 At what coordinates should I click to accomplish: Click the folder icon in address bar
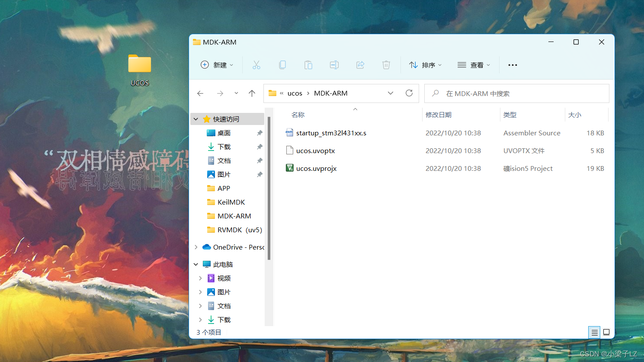272,93
